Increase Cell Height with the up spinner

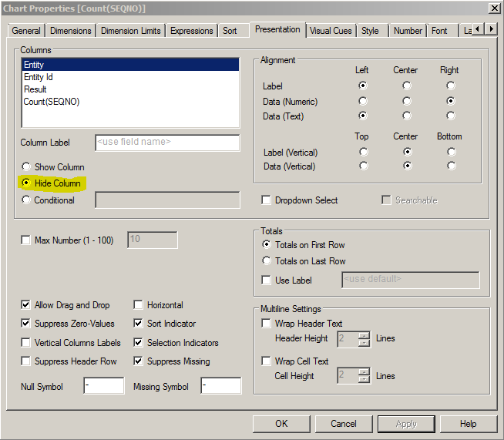coord(364,372)
